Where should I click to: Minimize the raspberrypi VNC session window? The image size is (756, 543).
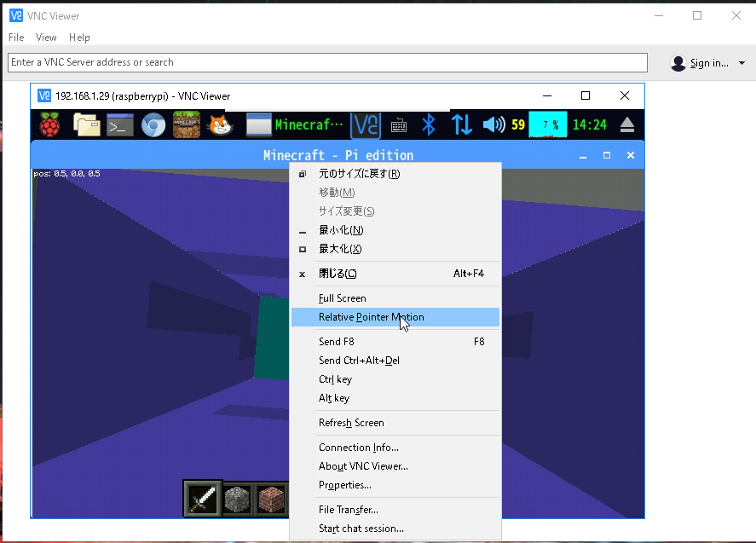coord(546,95)
